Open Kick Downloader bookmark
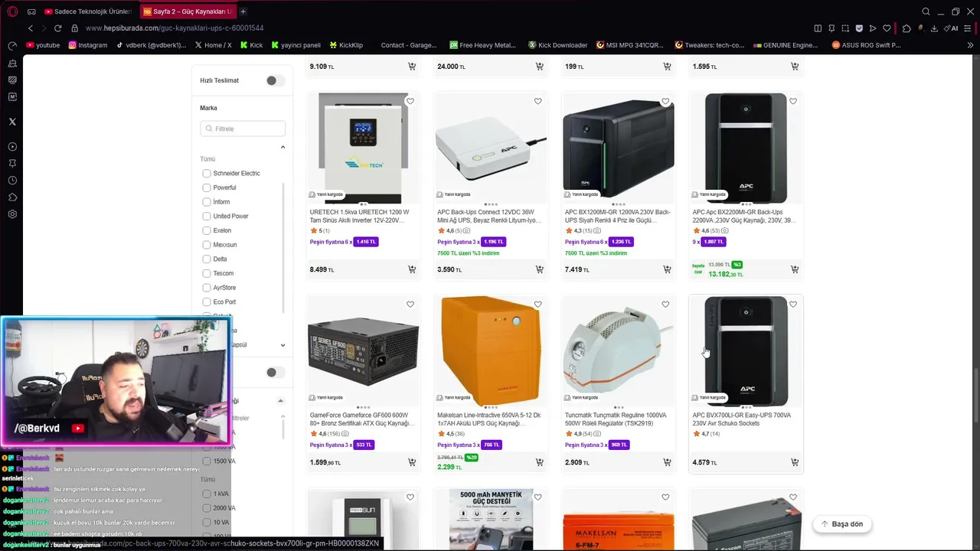This screenshot has width=980, height=551. tap(557, 45)
